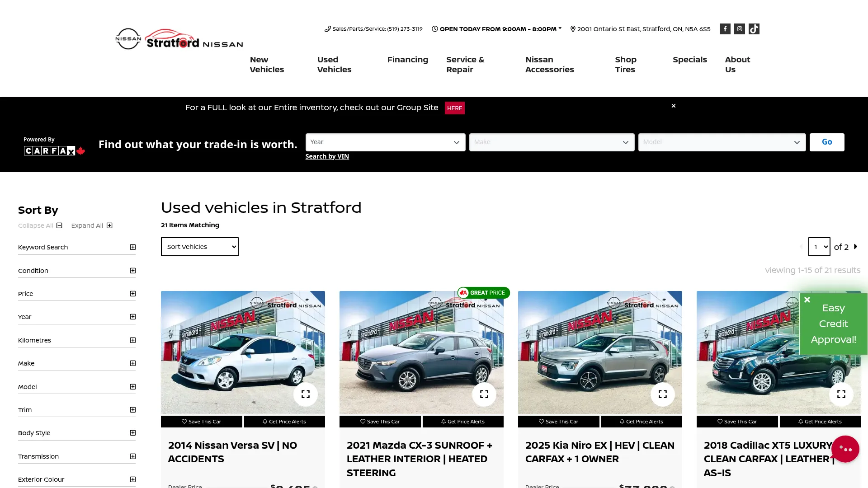Expand the Kilometres filter
The height and width of the screenshot is (488, 868).
tap(77, 340)
